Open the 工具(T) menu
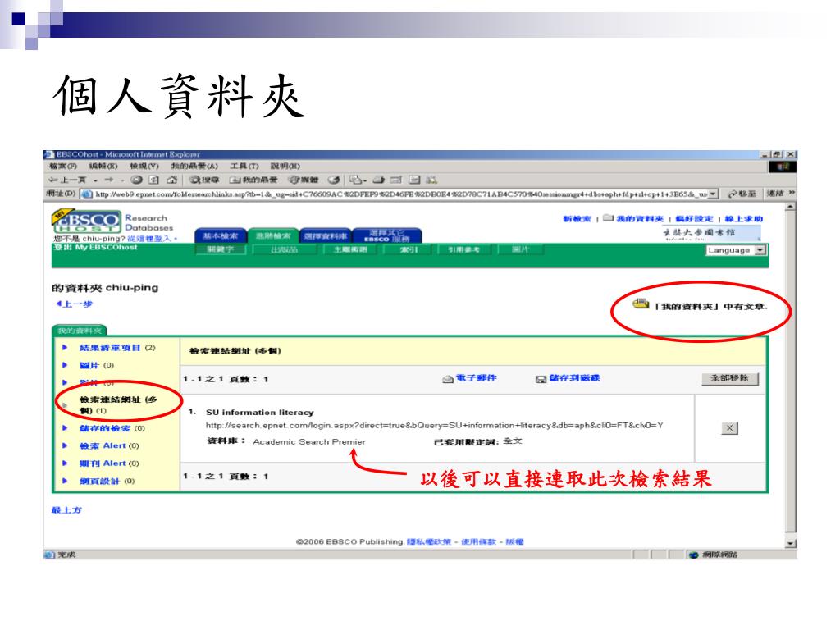Image resolution: width=840 pixels, height=630 pixels. click(244, 167)
